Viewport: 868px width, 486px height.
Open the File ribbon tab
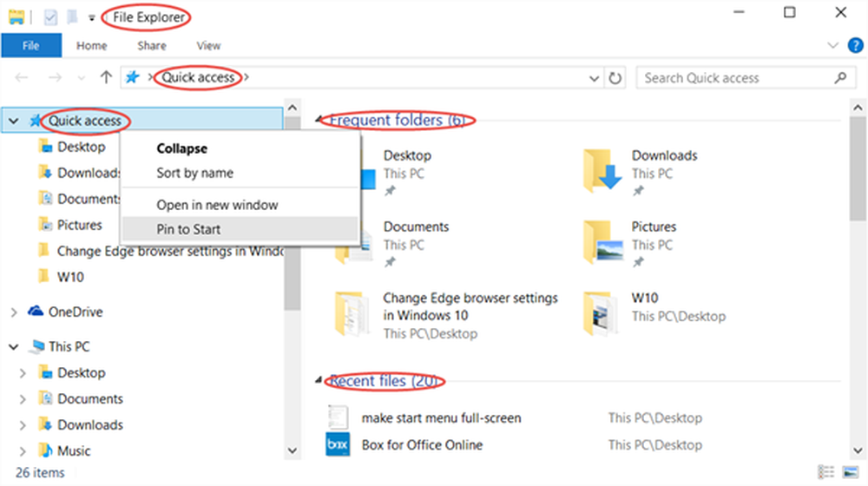point(31,45)
